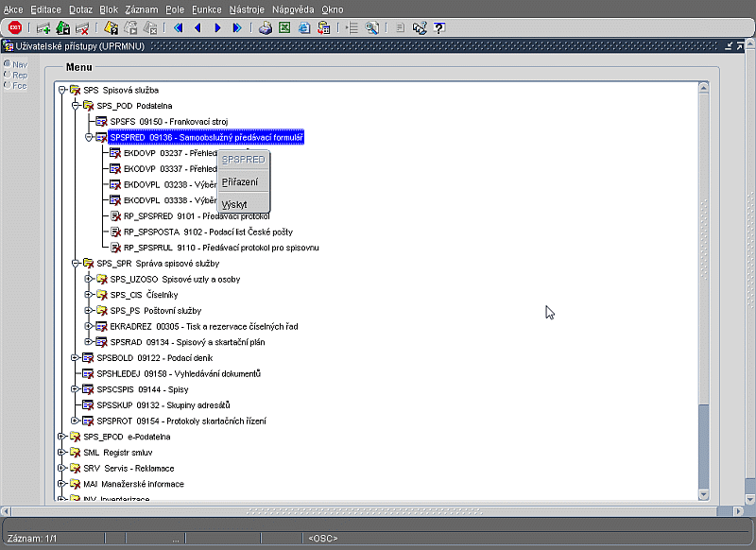756x550 pixels.
Task: Click the greyed execute query icon
Action: [x=130, y=28]
